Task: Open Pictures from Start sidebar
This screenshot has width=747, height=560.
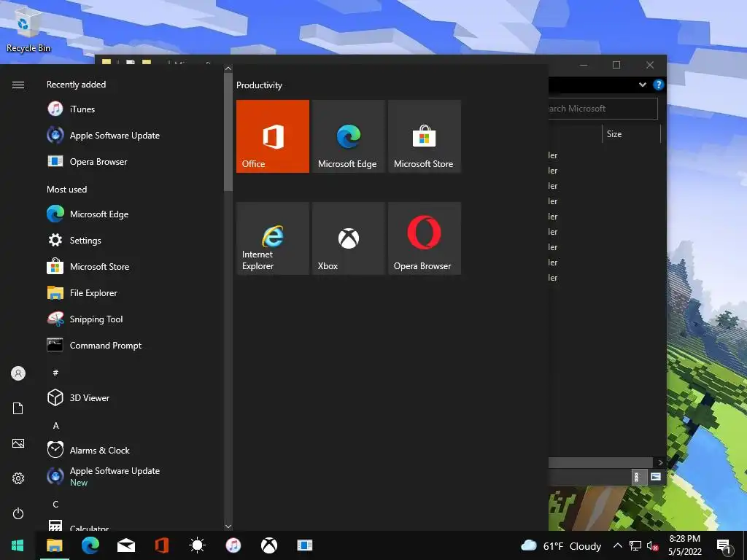Action: (x=18, y=443)
